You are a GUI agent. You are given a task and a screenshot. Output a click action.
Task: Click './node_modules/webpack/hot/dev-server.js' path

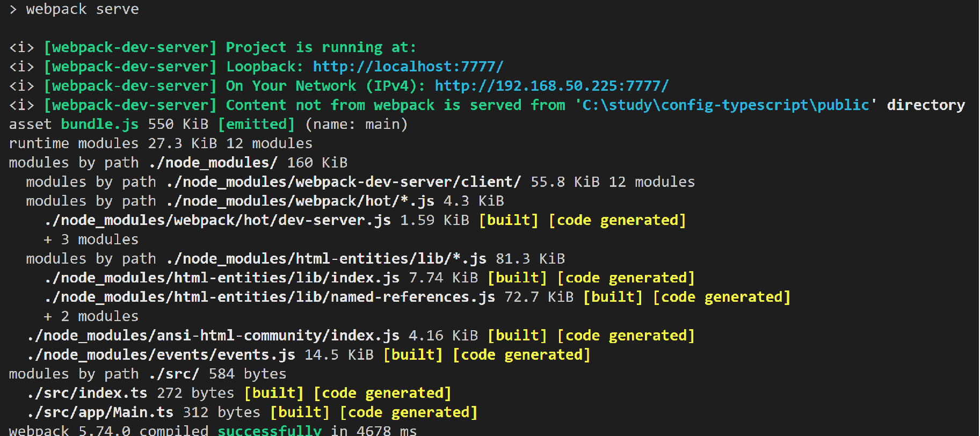[217, 220]
